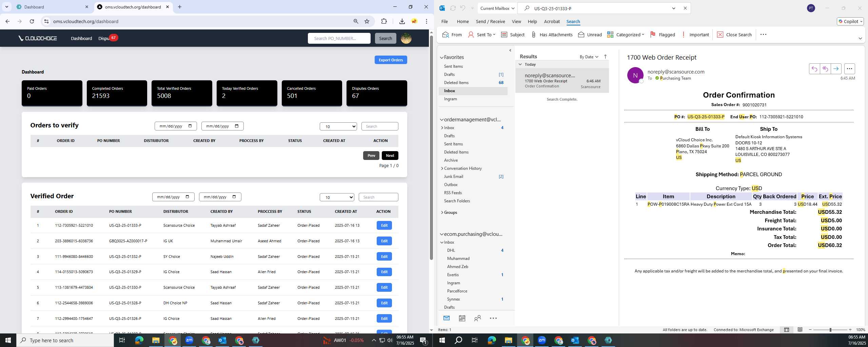The image size is (868, 347).
Task: Open notification center on left taskbar
Action: [x=423, y=340]
